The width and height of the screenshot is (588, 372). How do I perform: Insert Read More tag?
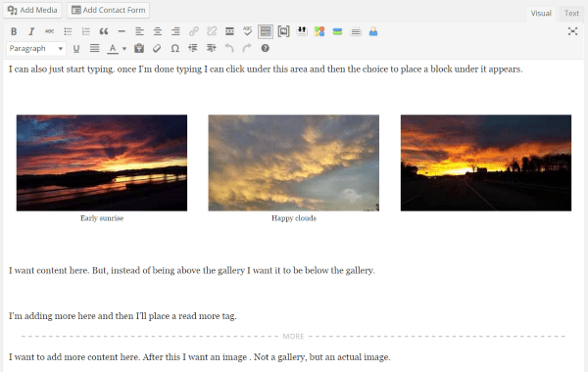click(229, 31)
